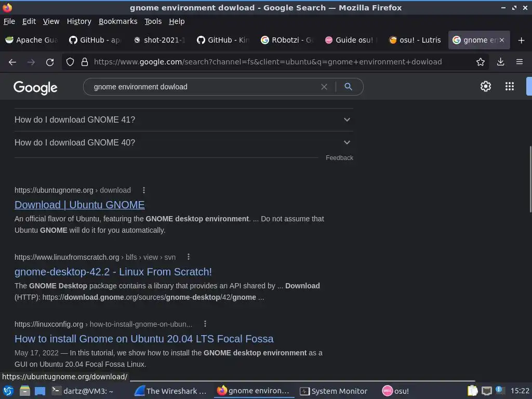Open clipboard manager tray icon
532x399 pixels.
tap(472, 391)
